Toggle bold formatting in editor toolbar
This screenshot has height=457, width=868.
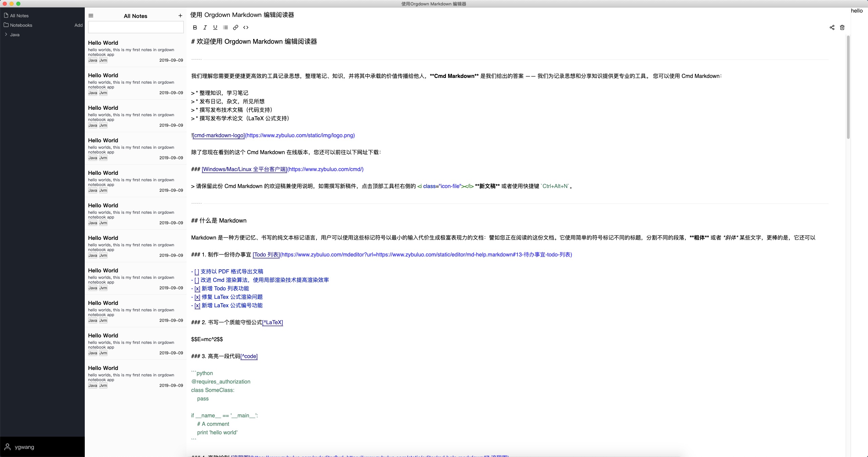coord(195,27)
